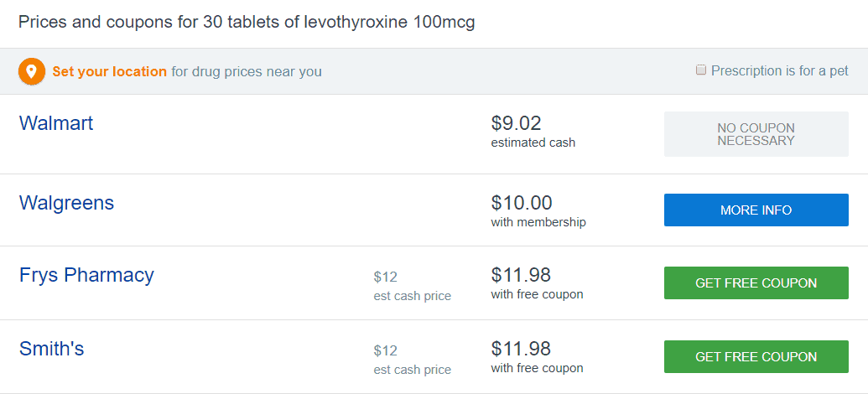Open the Walgreens pharmacy link
The height and width of the screenshot is (394, 868).
click(x=66, y=203)
